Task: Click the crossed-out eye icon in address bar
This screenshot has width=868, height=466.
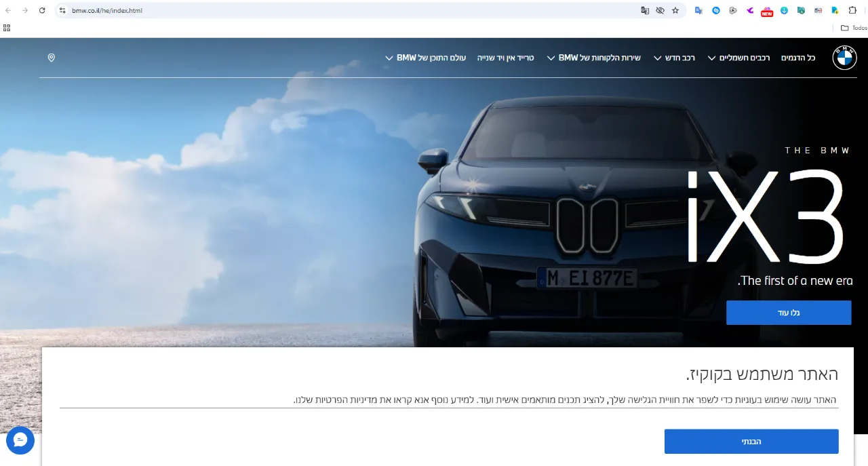Action: (660, 10)
